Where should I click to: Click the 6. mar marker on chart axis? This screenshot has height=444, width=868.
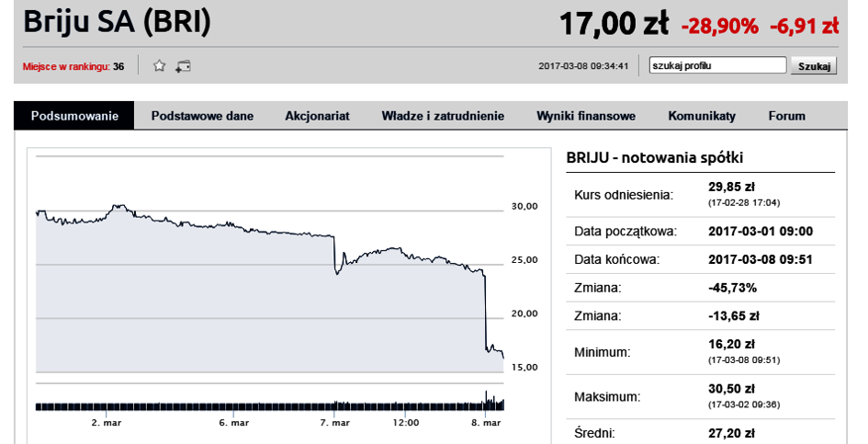233,422
